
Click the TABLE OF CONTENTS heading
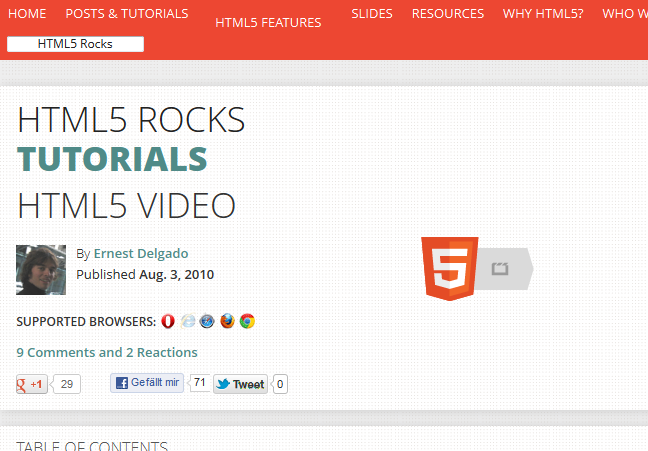click(92, 446)
